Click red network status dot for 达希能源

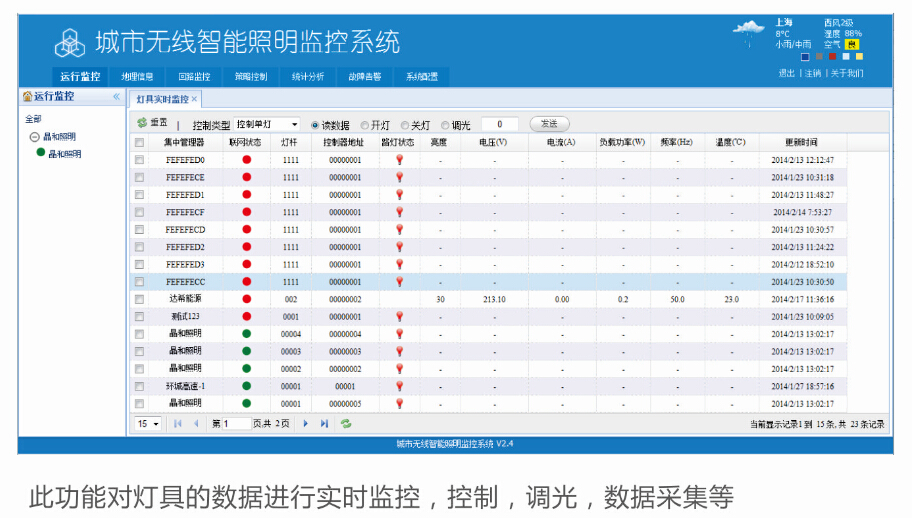[247, 299]
